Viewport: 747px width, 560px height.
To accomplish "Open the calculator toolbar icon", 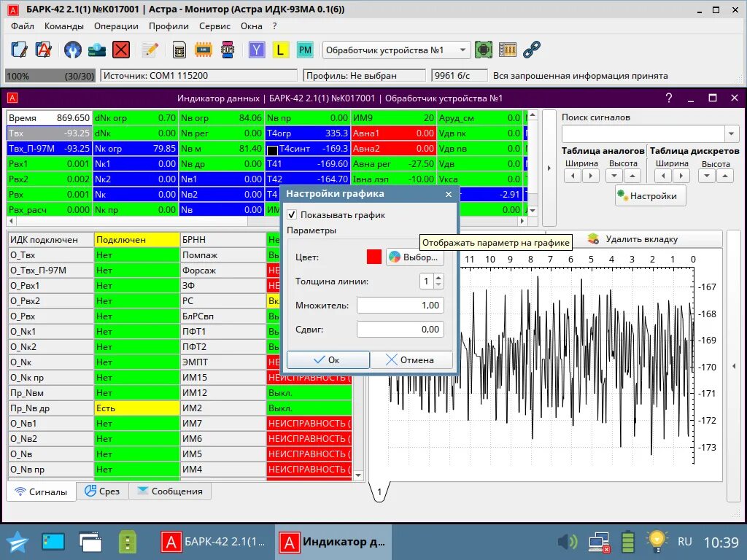I will click(179, 50).
